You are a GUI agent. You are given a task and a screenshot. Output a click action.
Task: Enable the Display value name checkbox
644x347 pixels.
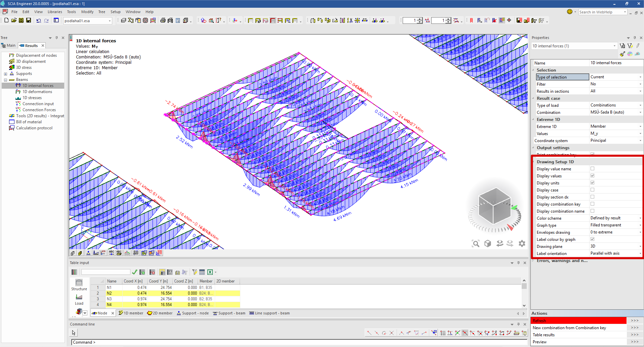pos(592,169)
